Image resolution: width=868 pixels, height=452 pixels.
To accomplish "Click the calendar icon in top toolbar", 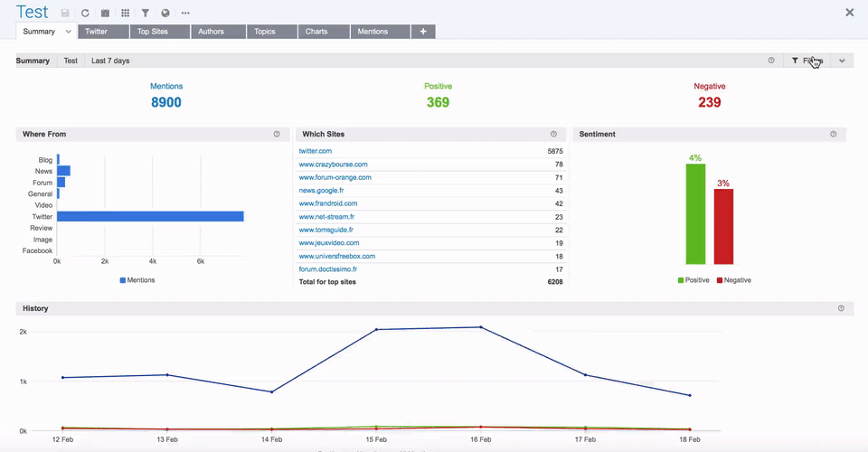I will click(x=105, y=14).
